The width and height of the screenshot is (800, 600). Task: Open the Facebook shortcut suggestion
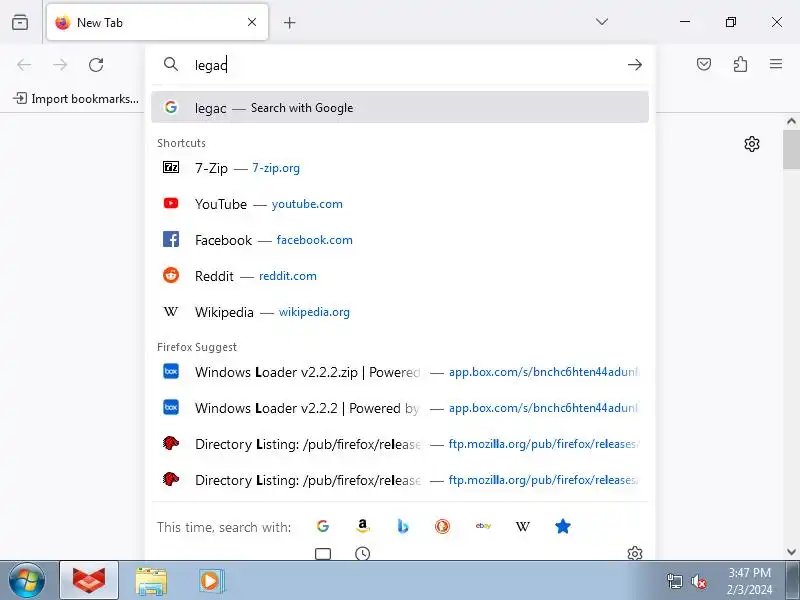coord(400,240)
